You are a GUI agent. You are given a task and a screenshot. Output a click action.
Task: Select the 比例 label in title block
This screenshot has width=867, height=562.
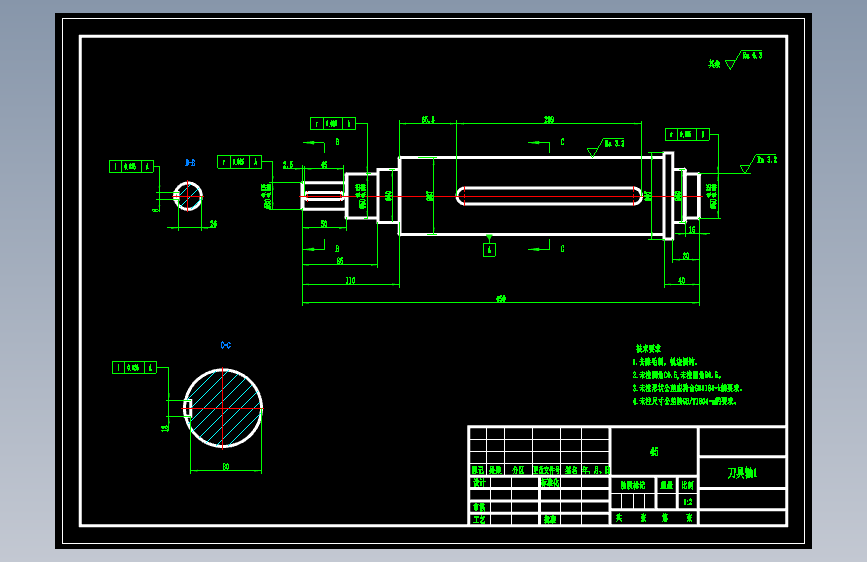pyautogui.click(x=688, y=485)
